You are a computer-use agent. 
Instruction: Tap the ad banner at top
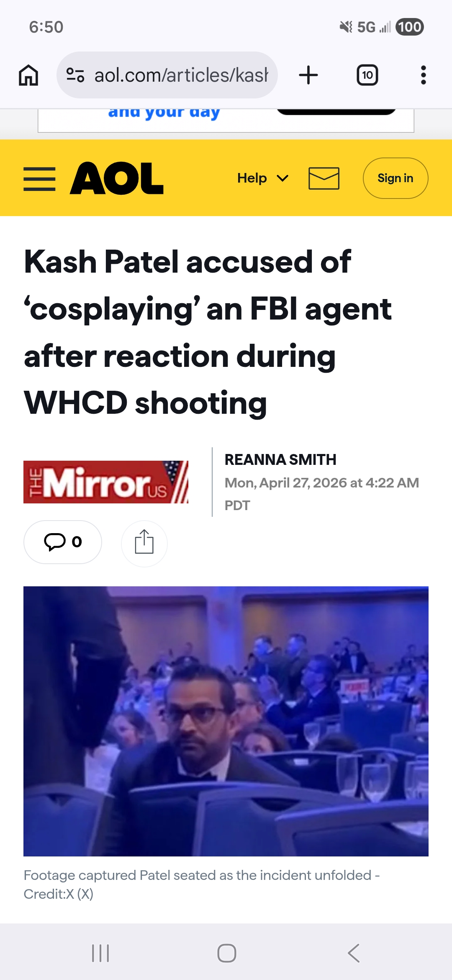(226, 121)
